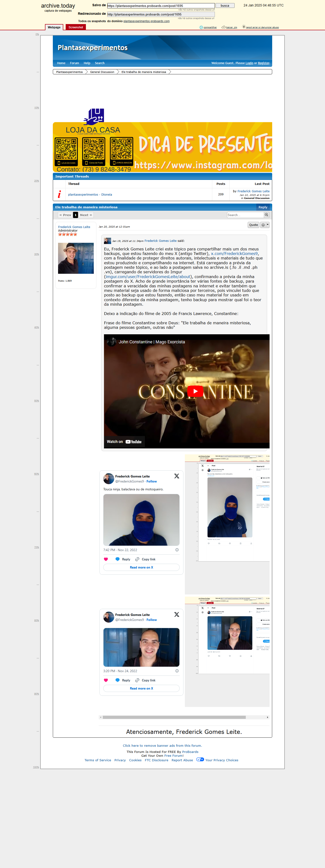Focus the thread Search field
Image resolution: width=325 pixels, height=868 pixels.
(x=245, y=215)
